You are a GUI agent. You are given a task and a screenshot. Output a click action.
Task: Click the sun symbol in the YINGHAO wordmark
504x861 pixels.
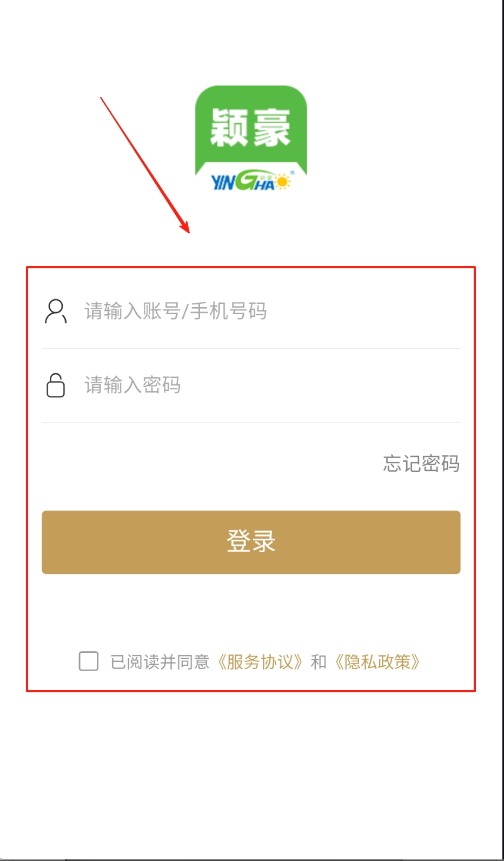coord(283,181)
